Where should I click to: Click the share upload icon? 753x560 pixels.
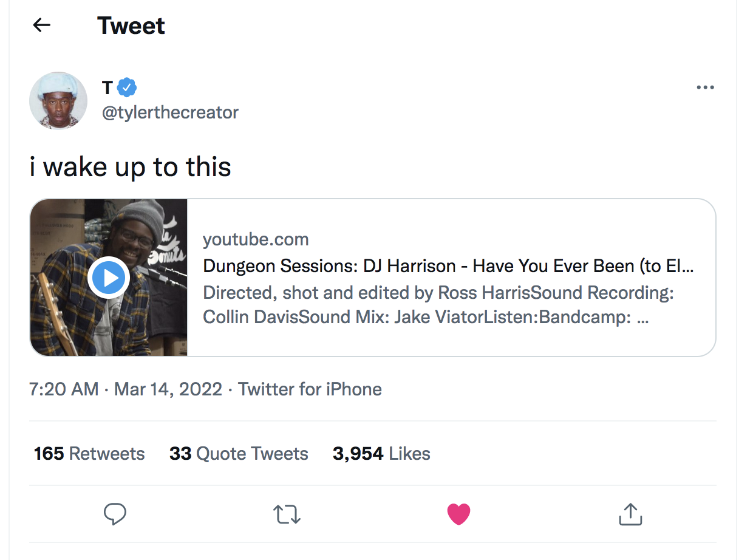pyautogui.click(x=630, y=514)
